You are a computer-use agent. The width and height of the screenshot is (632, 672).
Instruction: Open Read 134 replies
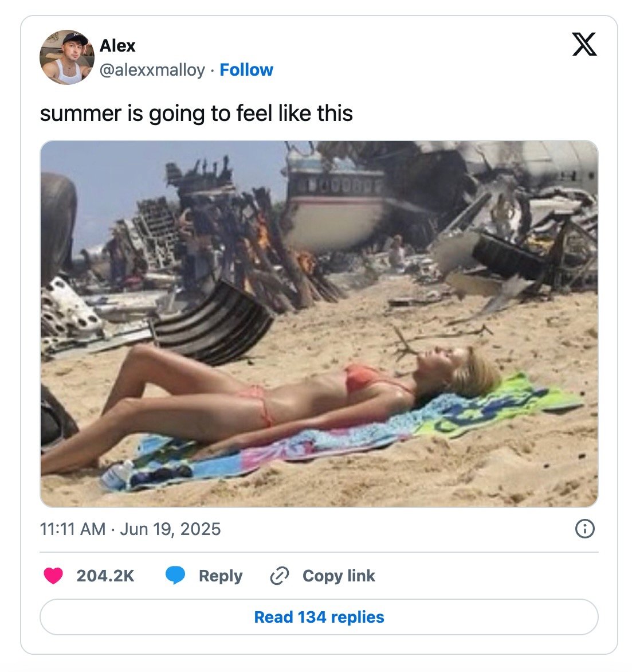319,617
